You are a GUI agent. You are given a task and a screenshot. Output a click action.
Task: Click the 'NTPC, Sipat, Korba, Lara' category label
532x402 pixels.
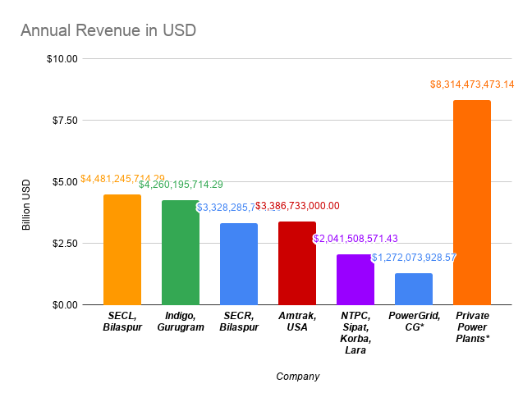pyautogui.click(x=355, y=333)
